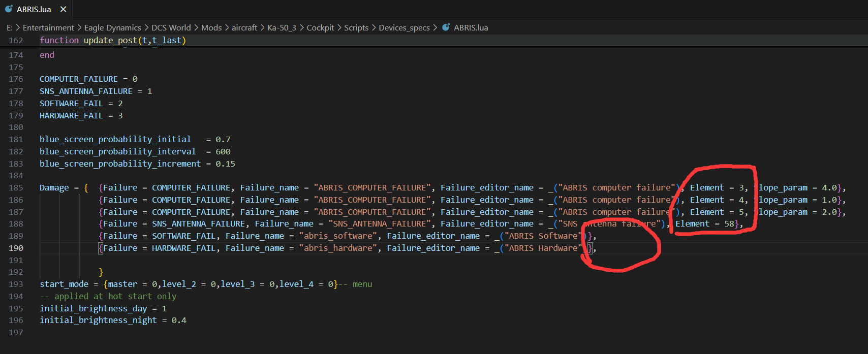
Task: Click the Lua file icon in the tab
Action: click(9, 9)
